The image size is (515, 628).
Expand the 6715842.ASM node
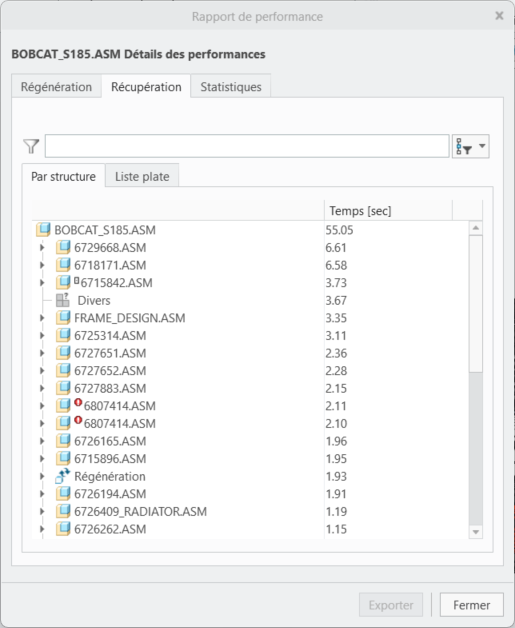[42, 283]
